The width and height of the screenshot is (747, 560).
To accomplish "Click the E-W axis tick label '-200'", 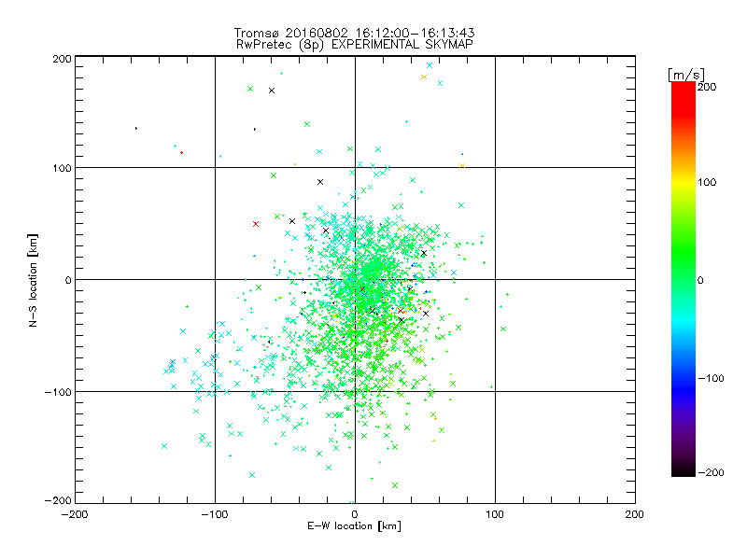I will 75,514.
